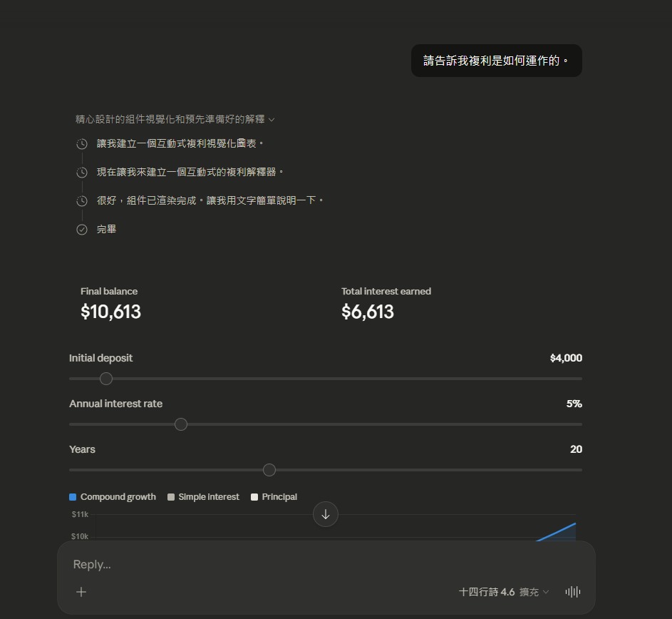
Task: Select the user message 請告訴我複利是如何運作的
Action: (496, 61)
